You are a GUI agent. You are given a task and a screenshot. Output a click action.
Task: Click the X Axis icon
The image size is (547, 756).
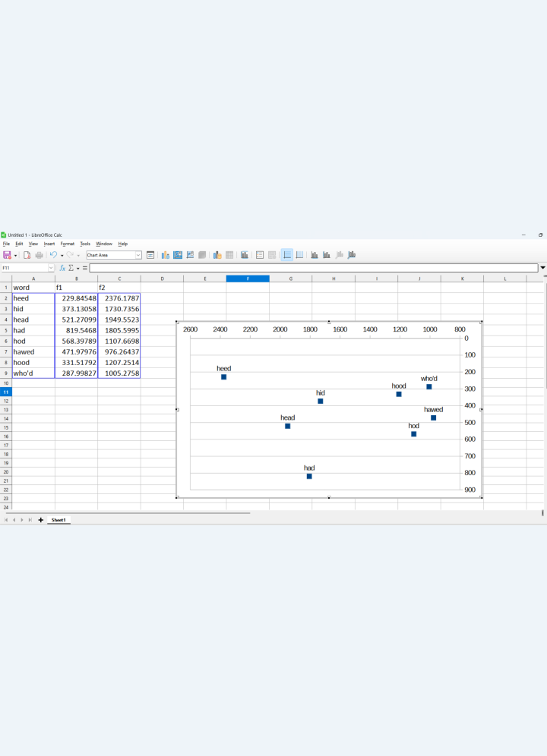[315, 255]
